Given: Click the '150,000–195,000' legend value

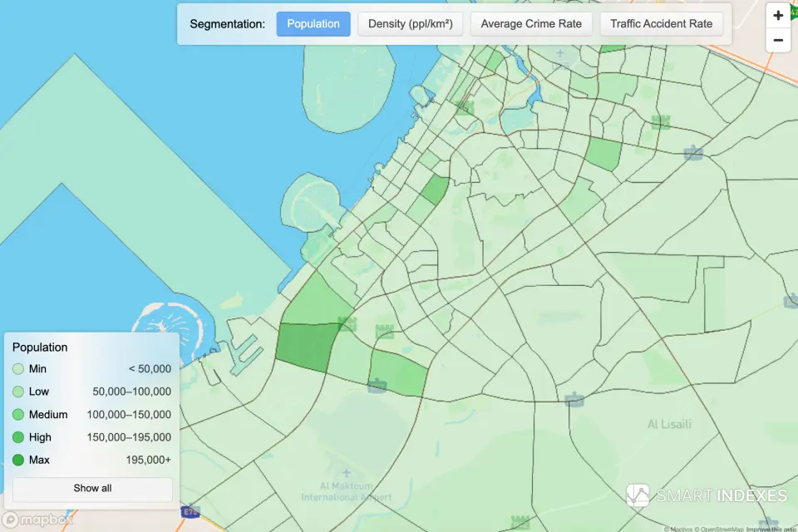Looking at the screenshot, I should [129, 436].
